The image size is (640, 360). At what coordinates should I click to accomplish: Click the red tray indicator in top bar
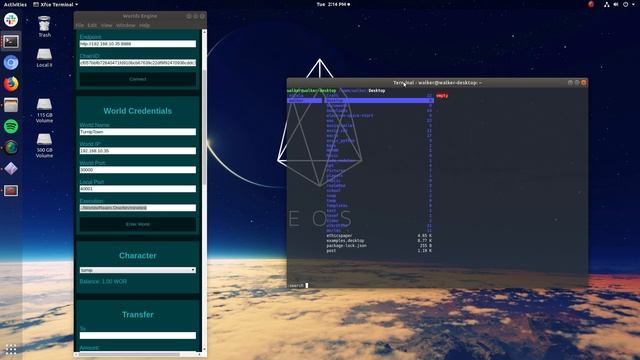click(591, 4)
